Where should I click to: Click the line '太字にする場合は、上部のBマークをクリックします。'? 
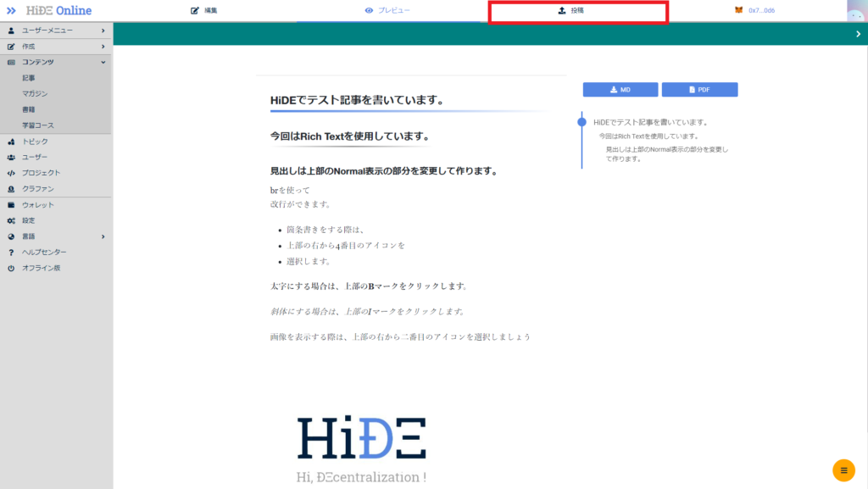(370, 286)
